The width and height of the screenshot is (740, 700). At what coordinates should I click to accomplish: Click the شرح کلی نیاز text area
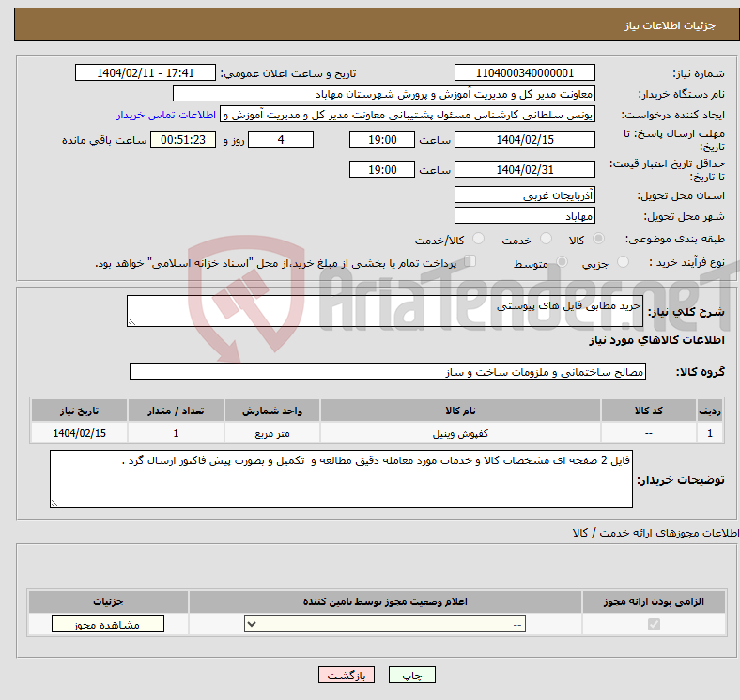click(x=385, y=311)
